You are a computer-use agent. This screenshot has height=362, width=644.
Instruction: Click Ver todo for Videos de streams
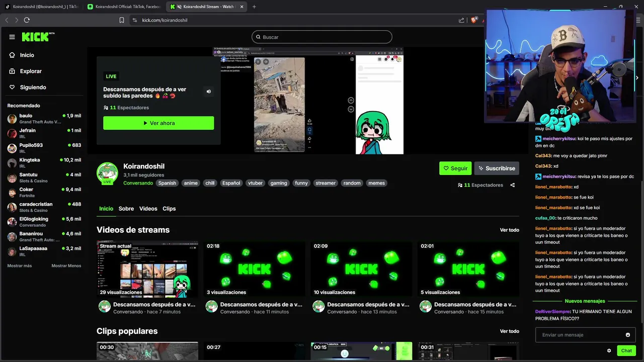click(510, 230)
